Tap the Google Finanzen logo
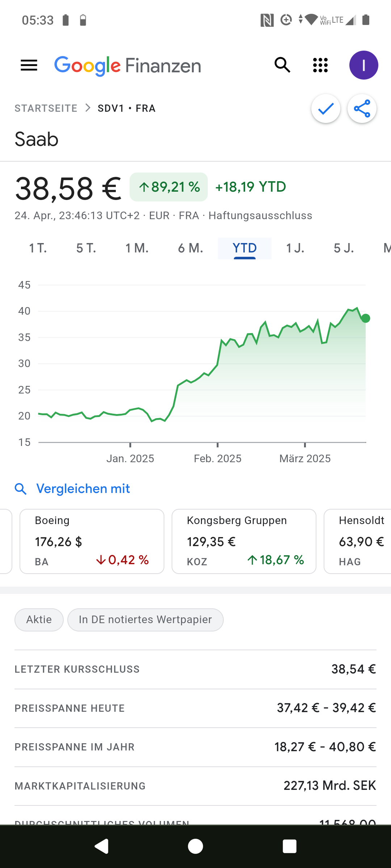 tap(127, 66)
